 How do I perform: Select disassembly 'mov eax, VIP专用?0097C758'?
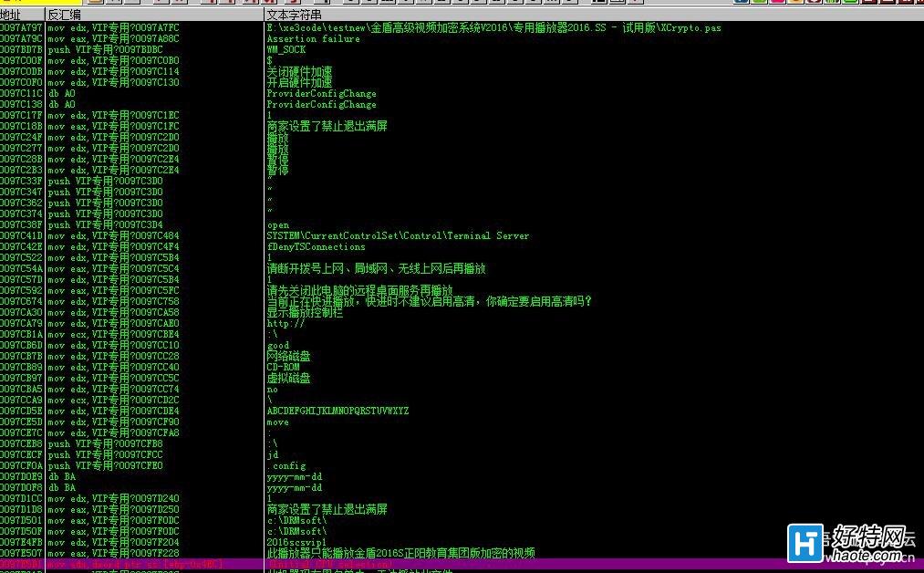pos(113,302)
